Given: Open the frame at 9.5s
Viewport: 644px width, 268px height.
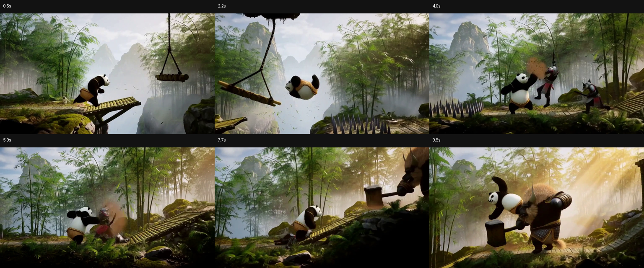Looking at the screenshot, I should [x=537, y=208].
